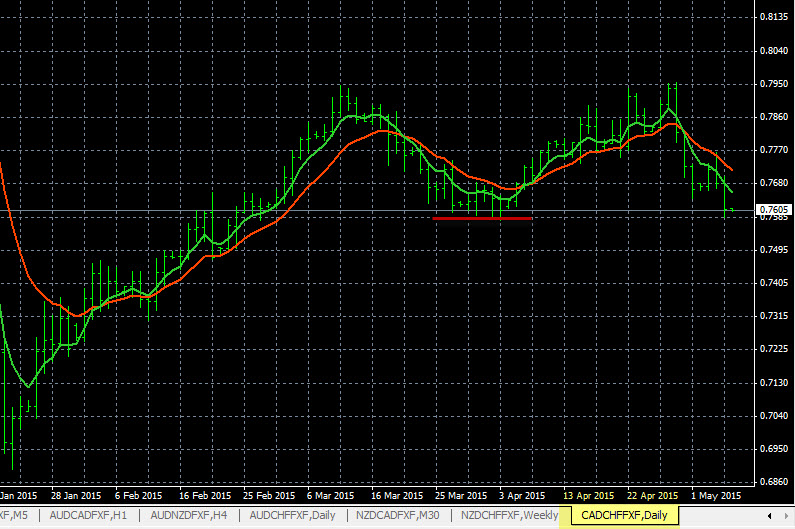This screenshot has width=795, height=529.
Task: Click the 0.7495 price scale label
Action: (774, 250)
